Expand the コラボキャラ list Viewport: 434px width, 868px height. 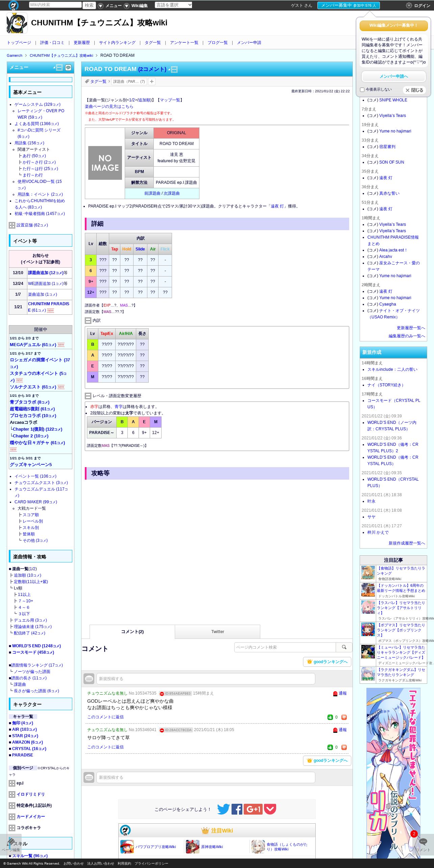12,828
